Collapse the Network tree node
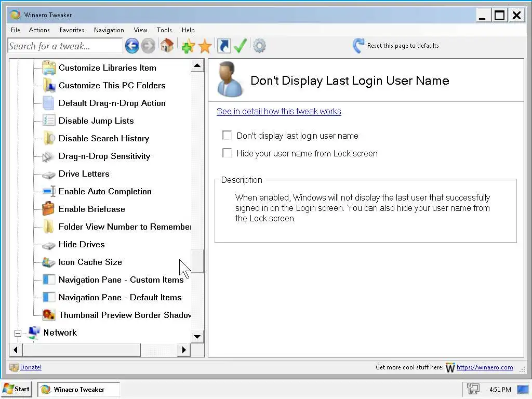532x399 pixels. (18, 333)
